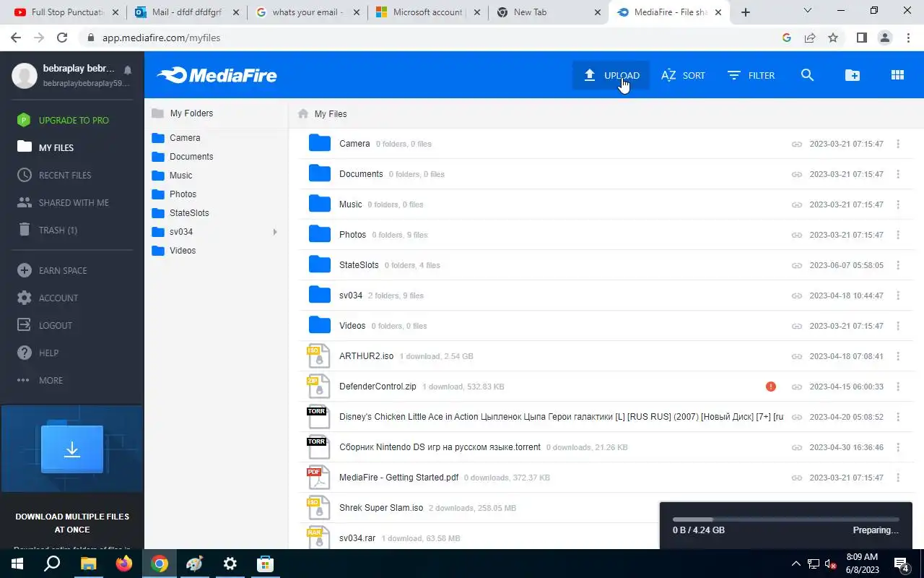Open the Filter menu
This screenshot has height=578, width=924.
click(751, 75)
